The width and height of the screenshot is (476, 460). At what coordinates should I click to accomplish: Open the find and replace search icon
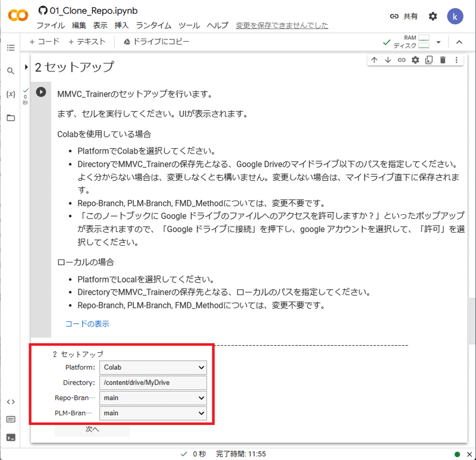(11, 71)
